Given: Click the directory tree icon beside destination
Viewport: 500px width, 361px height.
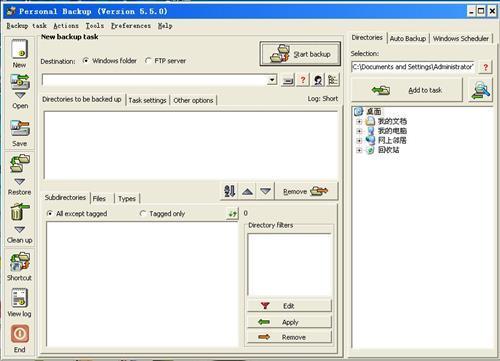Looking at the screenshot, I should [333, 80].
